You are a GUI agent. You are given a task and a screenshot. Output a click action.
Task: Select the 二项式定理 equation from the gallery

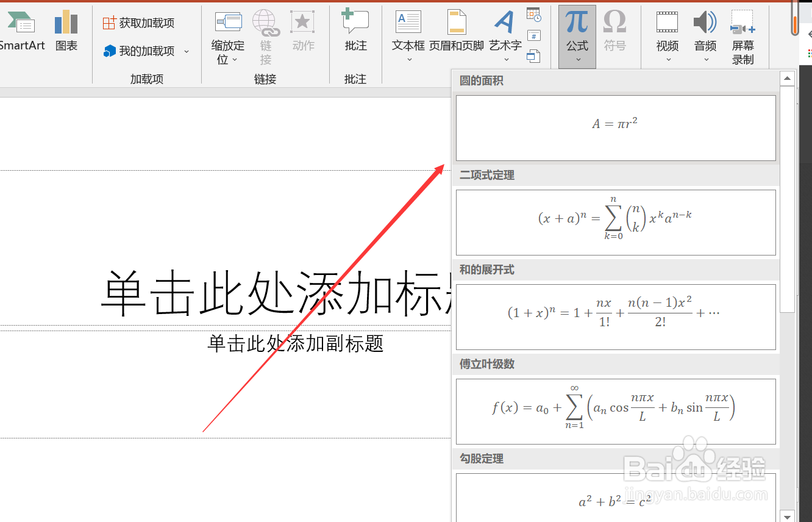pos(616,222)
